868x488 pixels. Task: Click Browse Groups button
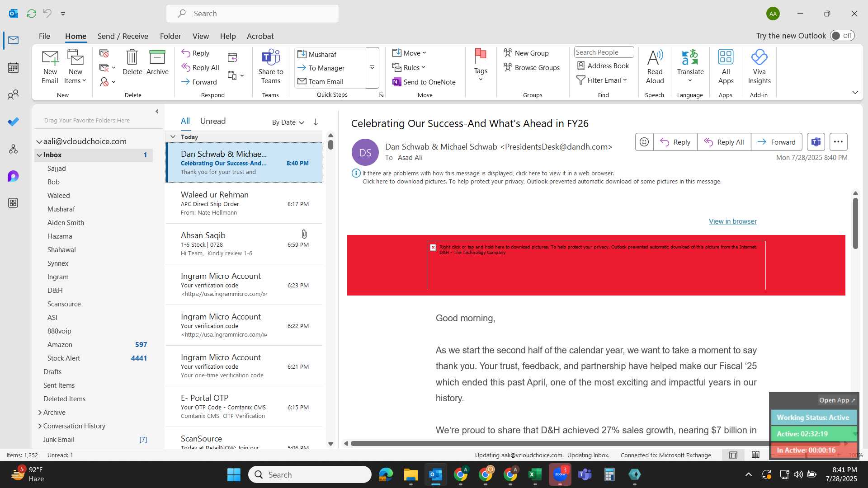532,68
